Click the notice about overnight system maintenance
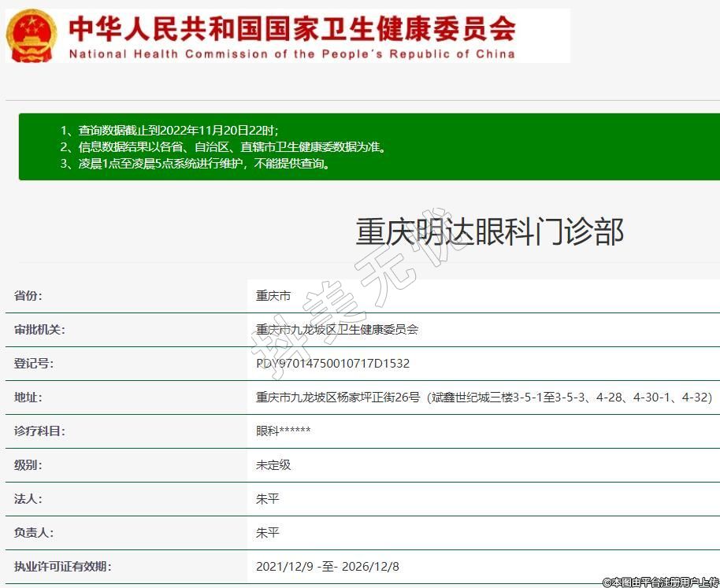 click(x=195, y=164)
